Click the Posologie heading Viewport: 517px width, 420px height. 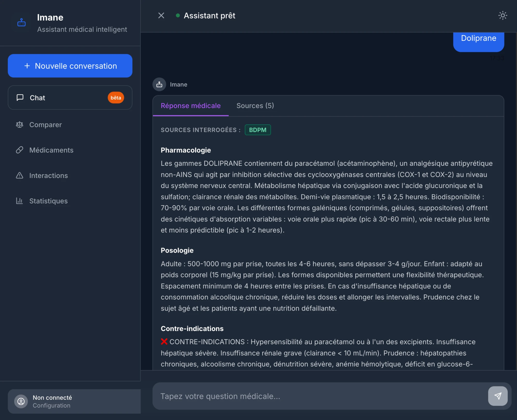[x=177, y=250]
